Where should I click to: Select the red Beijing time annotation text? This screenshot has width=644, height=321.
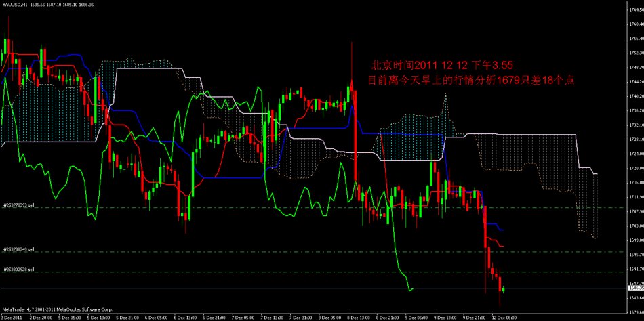[441, 66]
